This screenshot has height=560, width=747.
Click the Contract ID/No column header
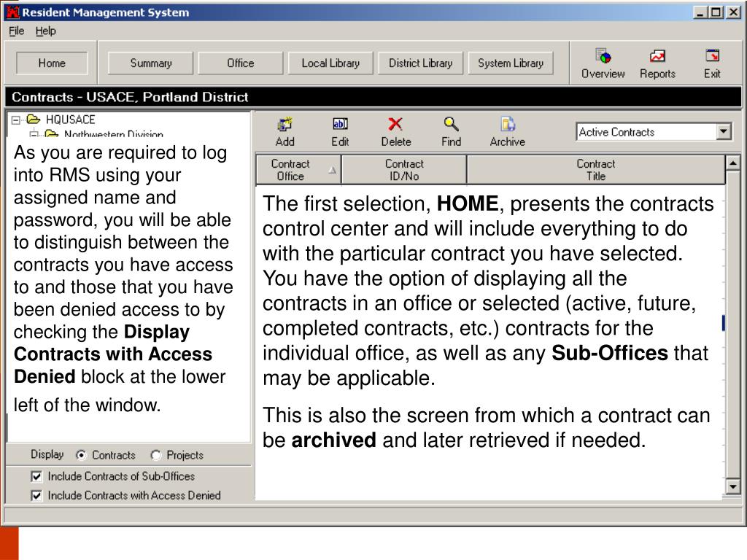tap(404, 169)
